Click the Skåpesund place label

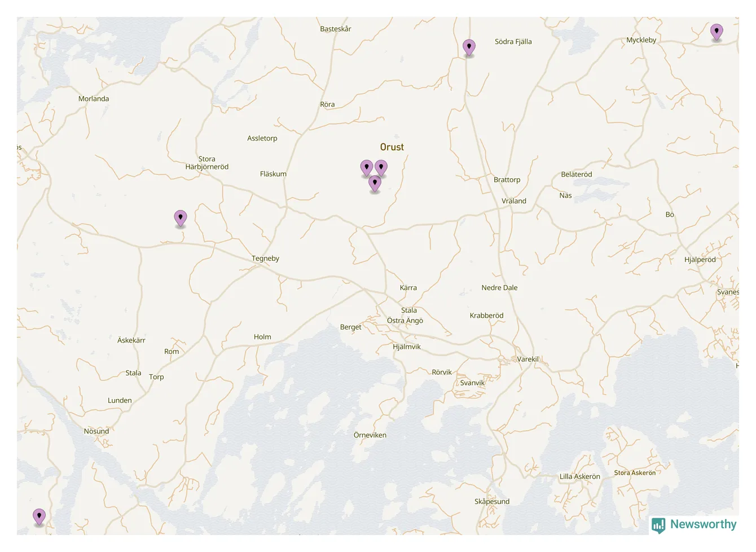click(492, 502)
